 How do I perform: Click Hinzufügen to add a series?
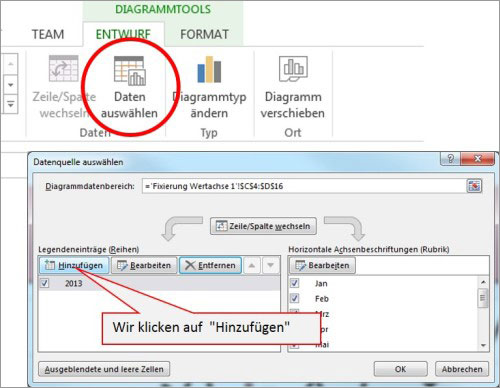click(x=74, y=265)
